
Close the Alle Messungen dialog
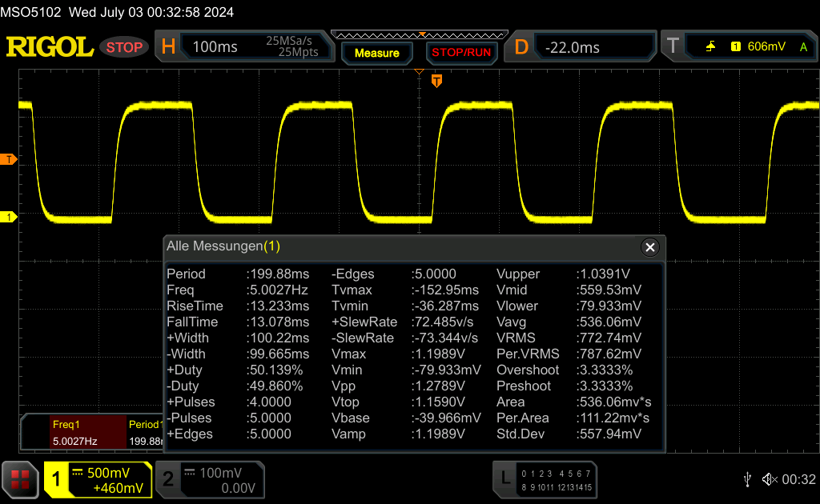coord(650,247)
